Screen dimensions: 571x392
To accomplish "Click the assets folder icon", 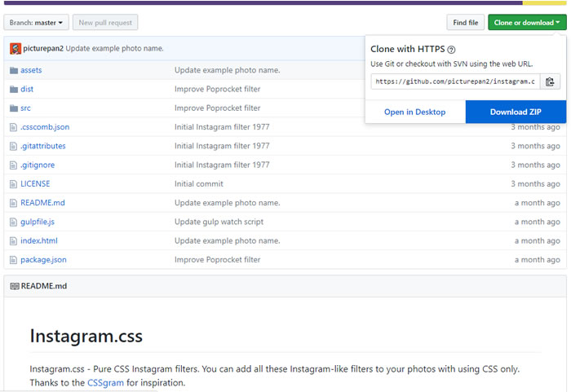I will [14, 70].
